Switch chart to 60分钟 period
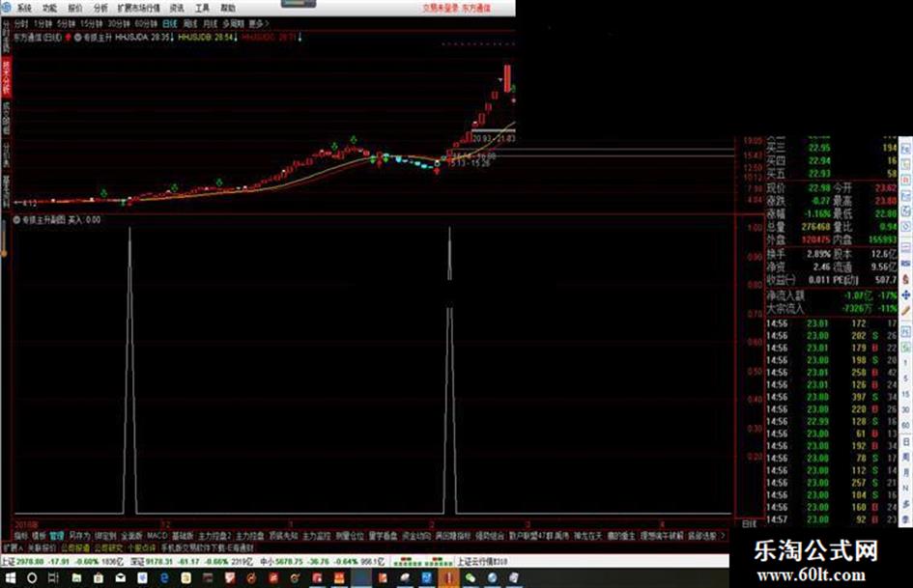 [146, 24]
